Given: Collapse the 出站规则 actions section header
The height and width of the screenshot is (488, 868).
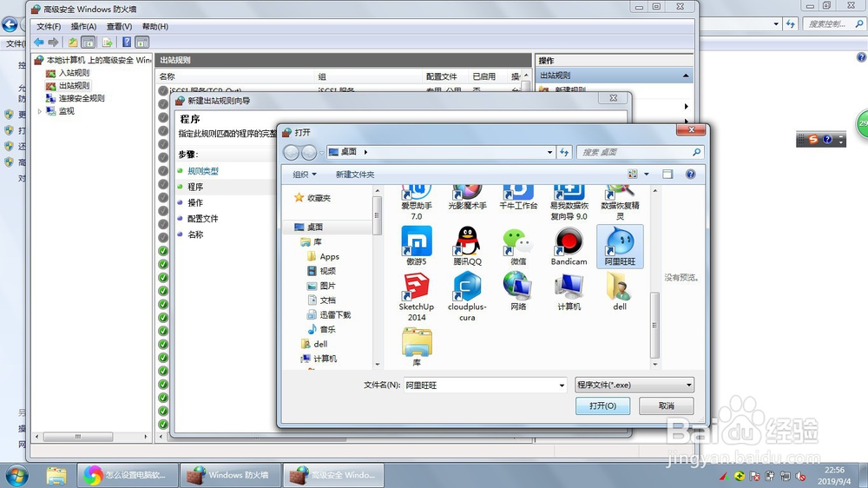Looking at the screenshot, I should 686,76.
